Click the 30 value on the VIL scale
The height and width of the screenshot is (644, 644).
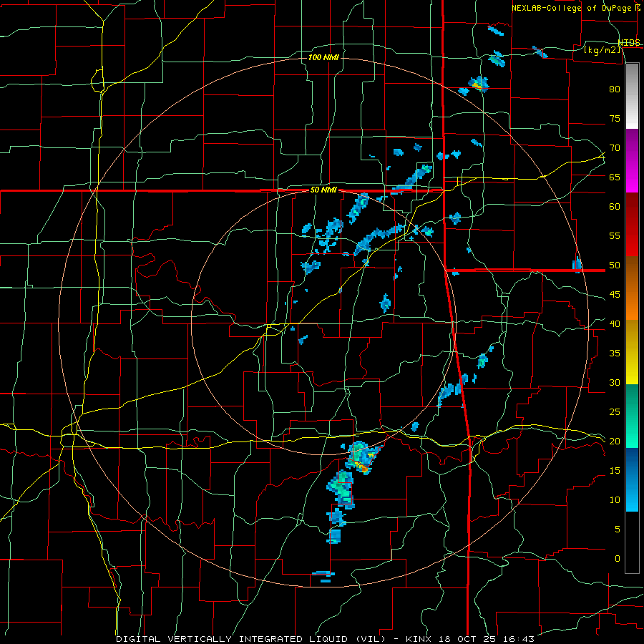click(615, 382)
